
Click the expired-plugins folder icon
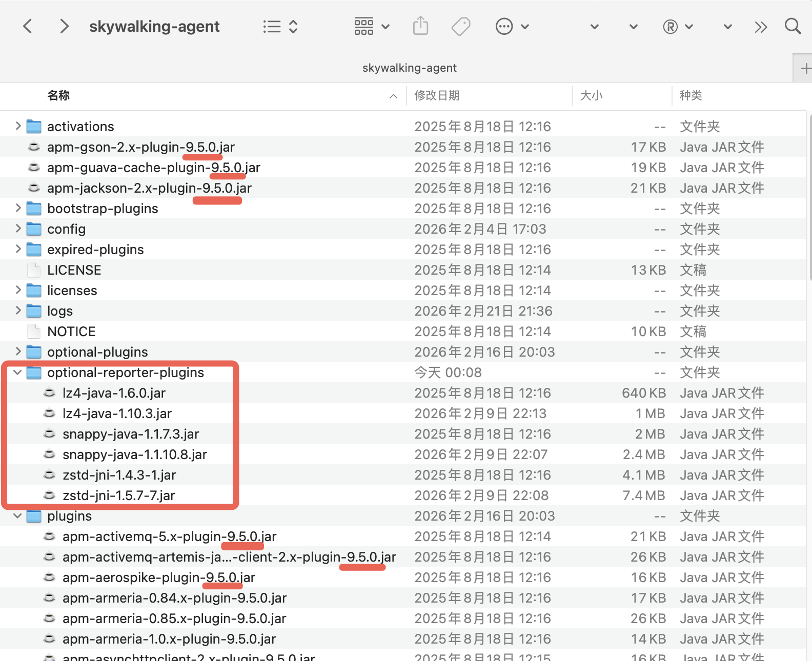pos(34,249)
